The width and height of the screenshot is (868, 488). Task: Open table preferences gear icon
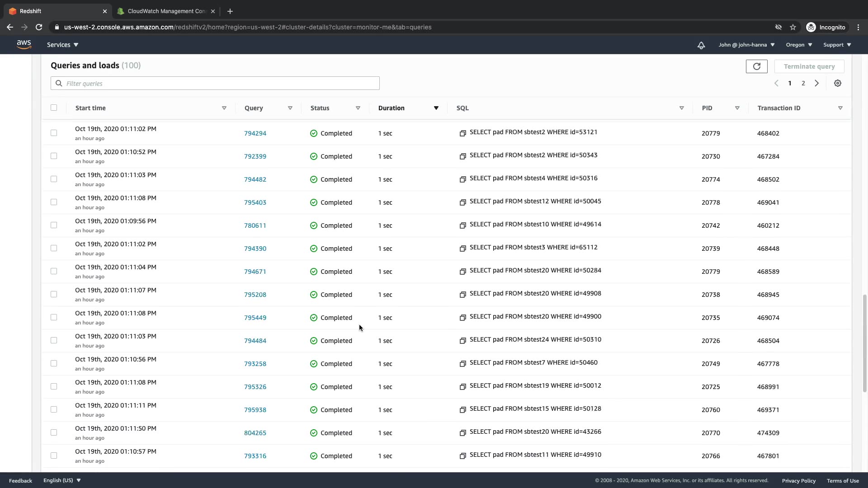coord(837,83)
